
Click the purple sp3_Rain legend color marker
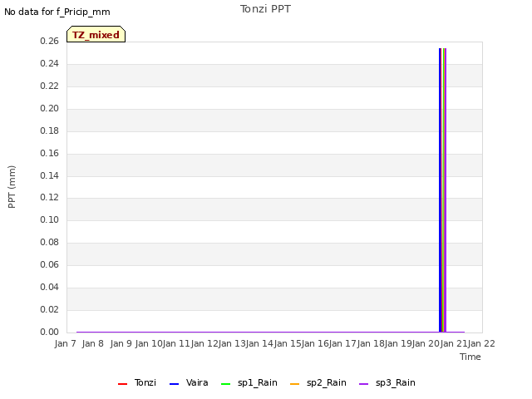(364, 384)
